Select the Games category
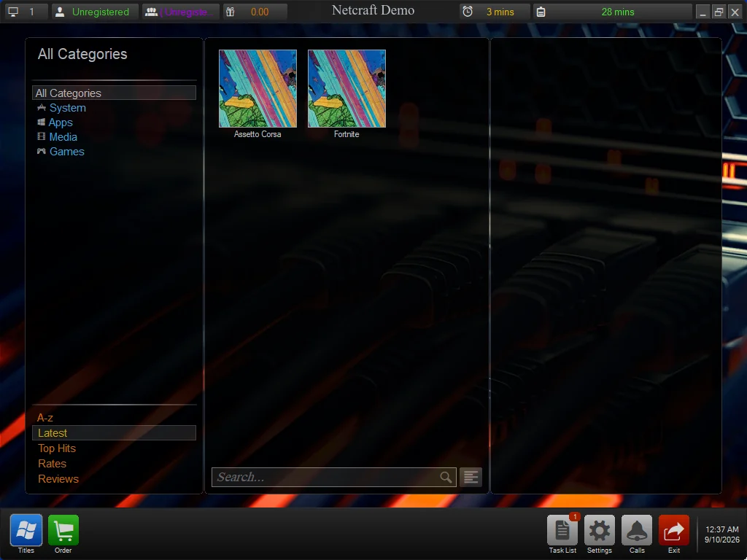The height and width of the screenshot is (560, 747). (66, 152)
